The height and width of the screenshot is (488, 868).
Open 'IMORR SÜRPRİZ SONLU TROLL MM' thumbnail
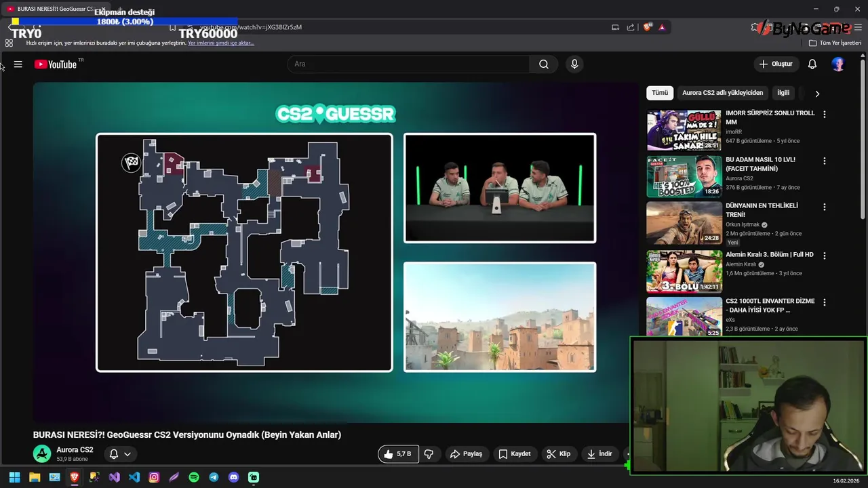pyautogui.click(x=684, y=130)
